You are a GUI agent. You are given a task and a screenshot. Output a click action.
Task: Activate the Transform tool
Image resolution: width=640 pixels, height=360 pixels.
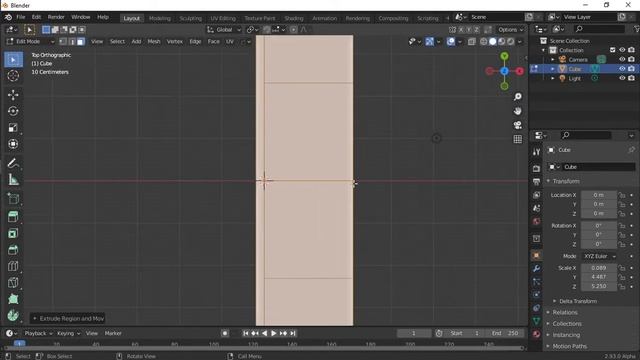13,144
